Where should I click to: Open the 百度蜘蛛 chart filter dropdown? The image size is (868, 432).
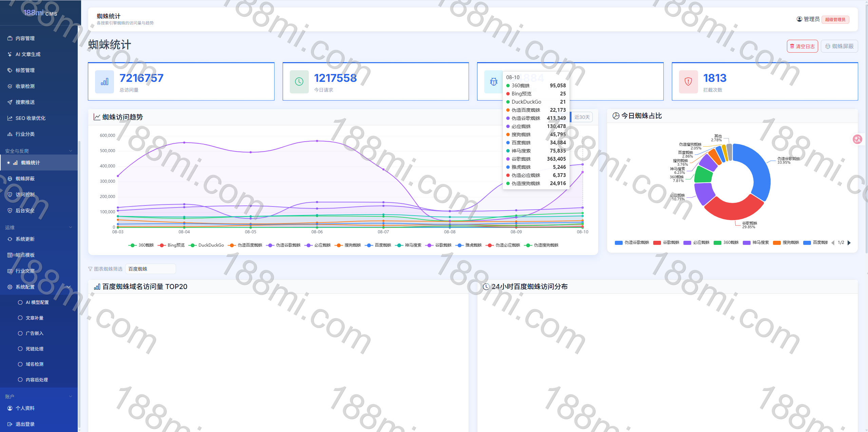(x=151, y=269)
